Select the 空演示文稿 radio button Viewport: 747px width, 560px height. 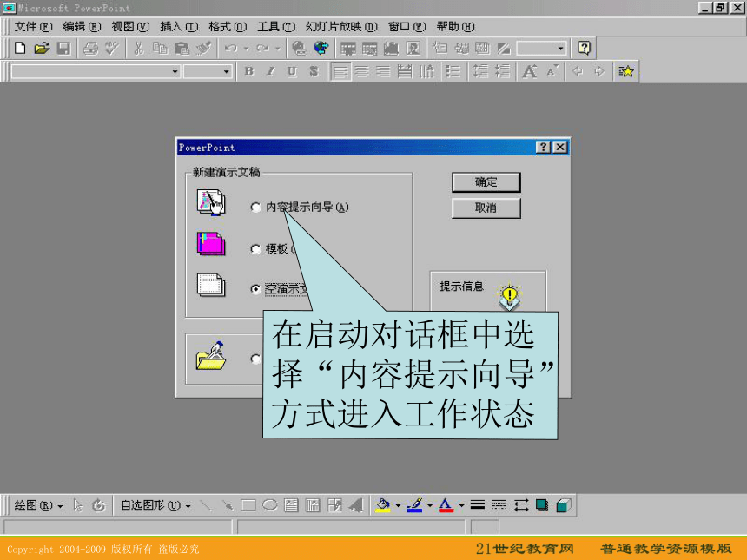pyautogui.click(x=256, y=289)
